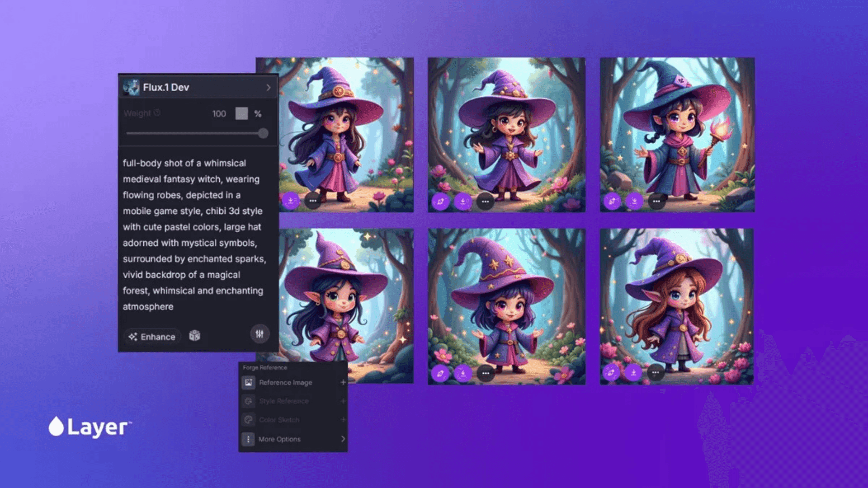Screen dimensions: 868x488
Task: Click the Flux.1 Dev model thumbnail icon
Action: coord(131,87)
